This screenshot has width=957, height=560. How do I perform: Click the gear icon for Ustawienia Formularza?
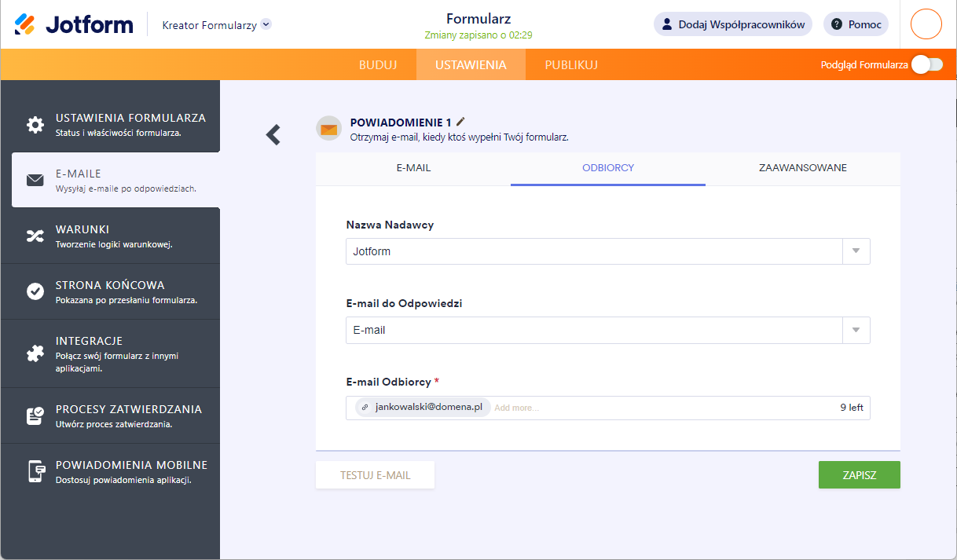coord(35,124)
